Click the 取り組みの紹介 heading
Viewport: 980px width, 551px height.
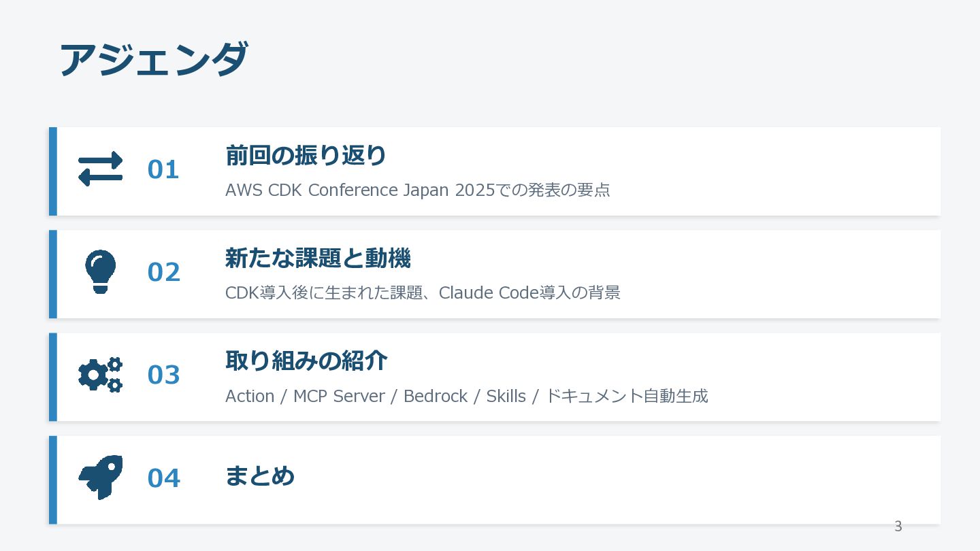tap(306, 361)
